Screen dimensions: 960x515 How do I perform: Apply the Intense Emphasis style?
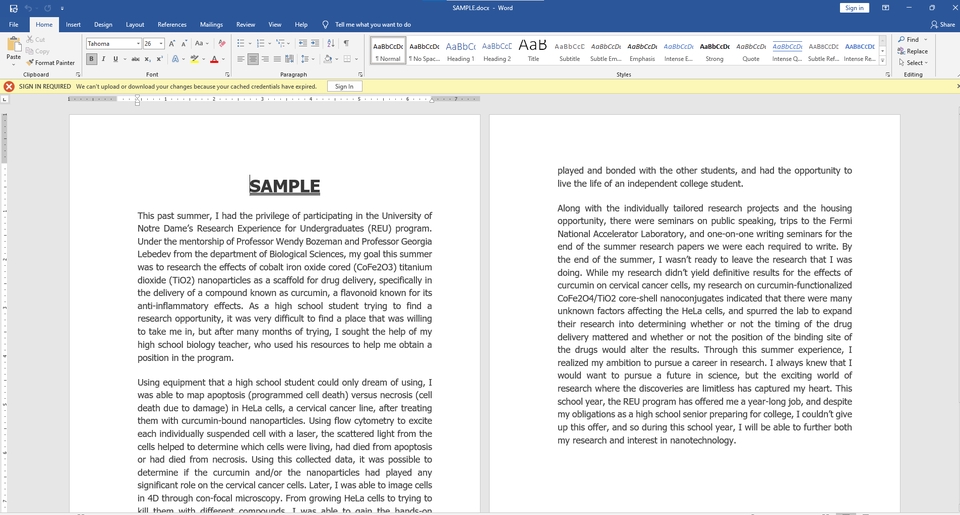[x=678, y=51]
